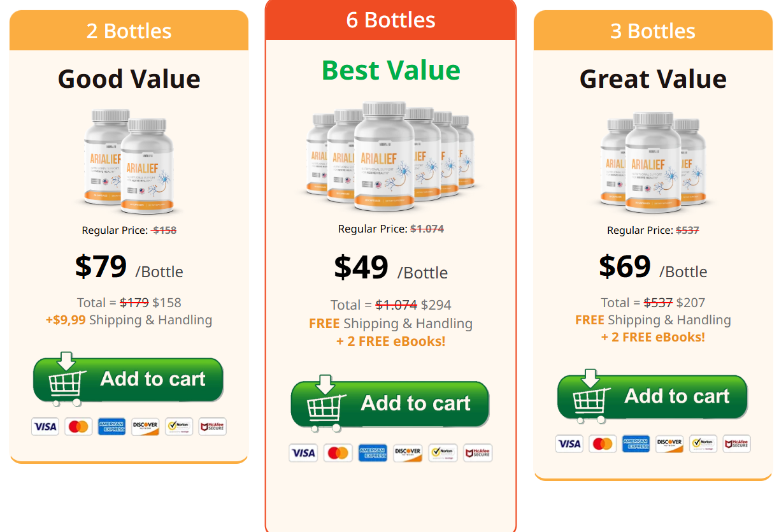Click Visa icon under 2 Bottles offer

(45, 427)
